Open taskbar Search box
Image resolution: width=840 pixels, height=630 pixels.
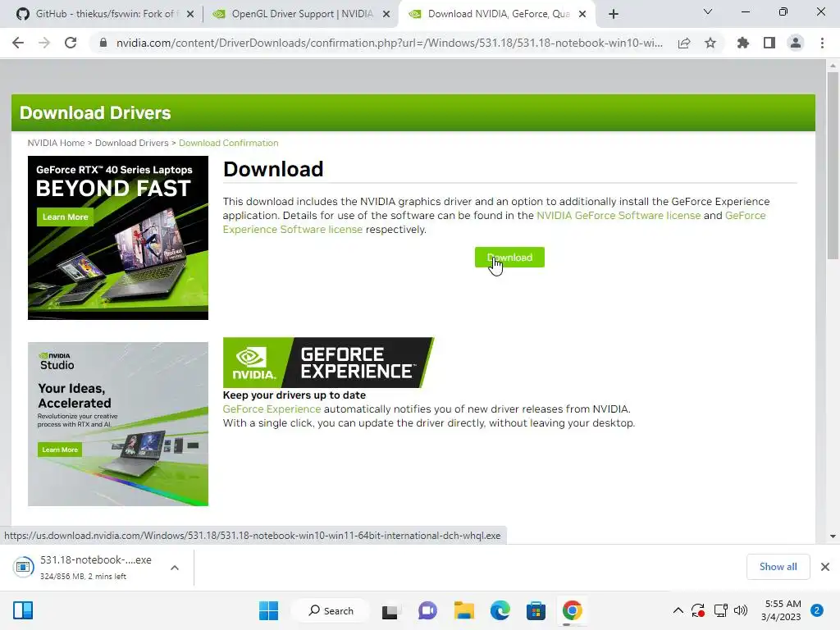pyautogui.click(x=331, y=610)
